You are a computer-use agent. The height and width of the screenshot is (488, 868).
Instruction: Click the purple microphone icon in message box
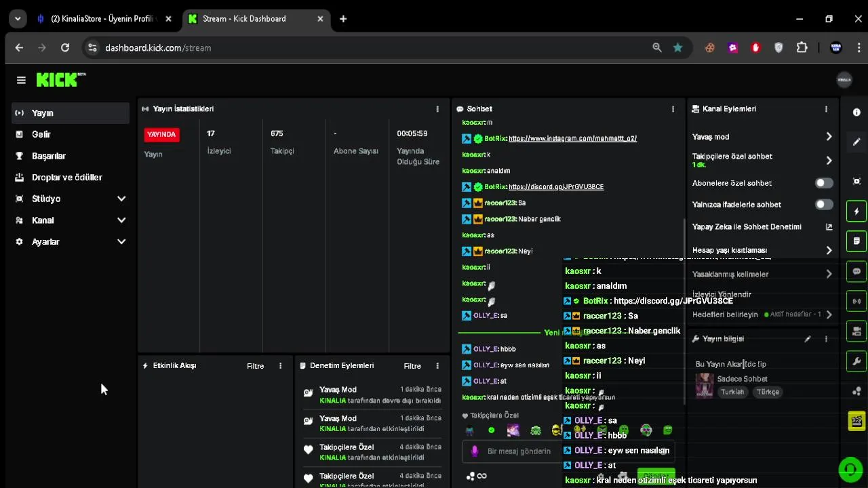coord(475,451)
